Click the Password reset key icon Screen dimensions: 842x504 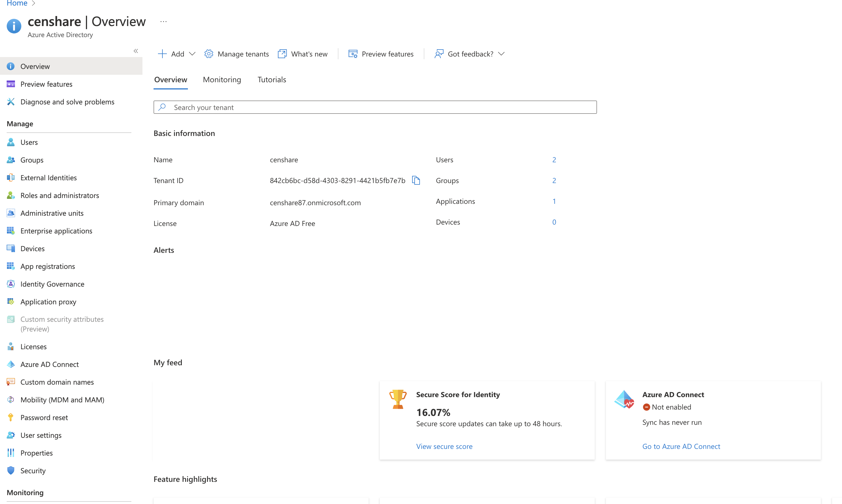[11, 417]
